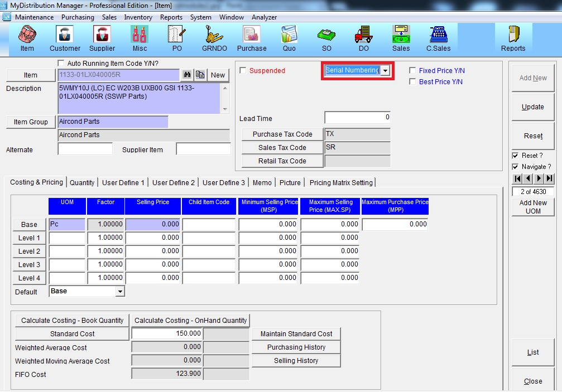Toggle the Fixed Price Y/N checkbox
The width and height of the screenshot is (562, 392).
tap(412, 71)
